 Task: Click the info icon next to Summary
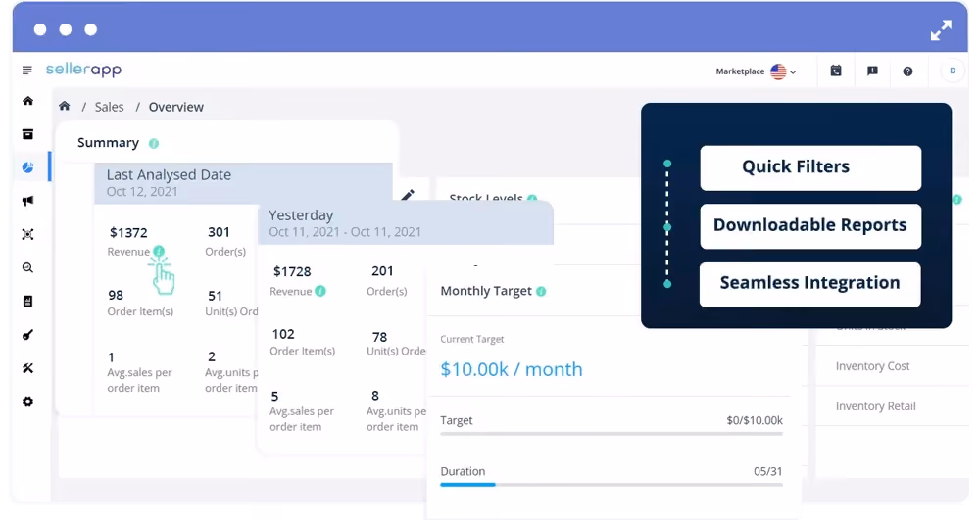(x=154, y=144)
